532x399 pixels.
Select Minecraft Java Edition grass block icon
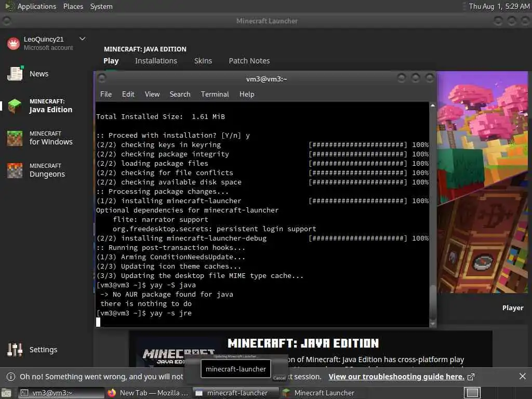pos(15,106)
